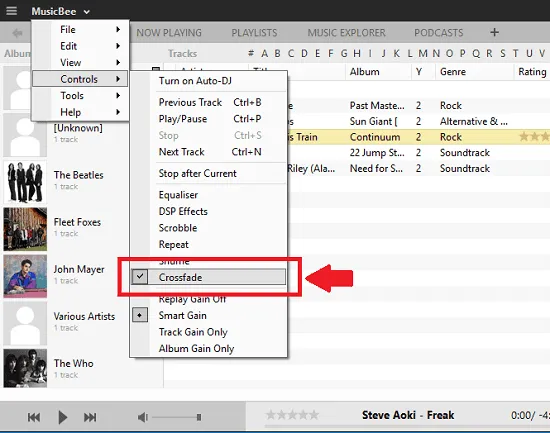Jump to letter S in index
The width and height of the screenshot is (550, 433).
point(503,53)
